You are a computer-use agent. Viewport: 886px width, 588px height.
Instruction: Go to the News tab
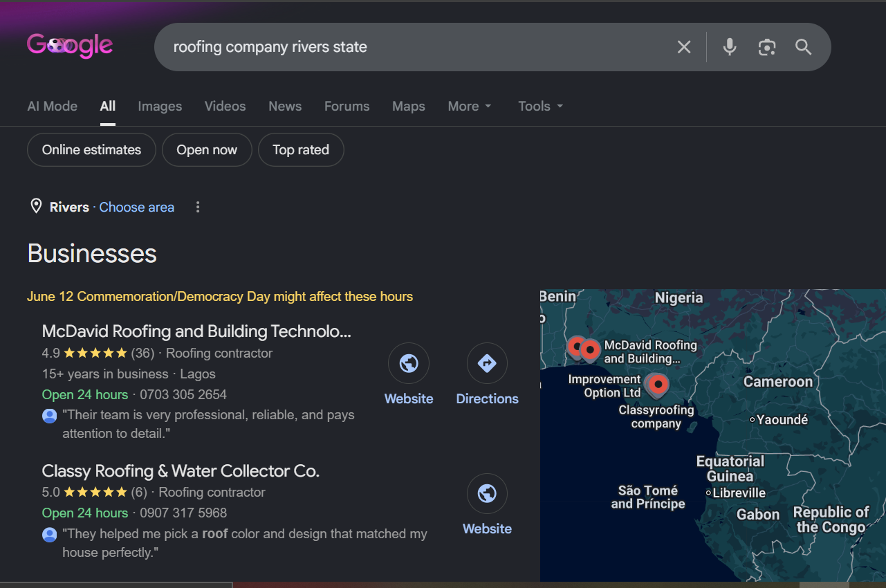[x=285, y=106]
